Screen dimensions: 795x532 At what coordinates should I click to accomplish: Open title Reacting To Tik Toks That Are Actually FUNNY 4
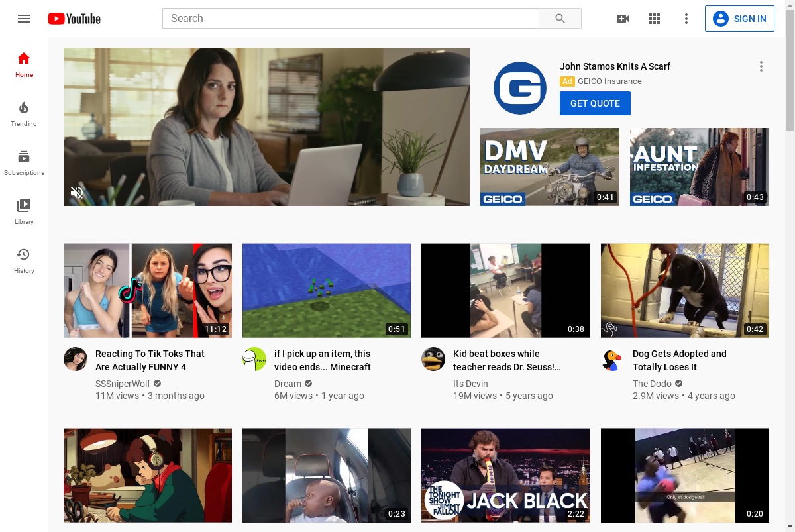[x=150, y=360]
